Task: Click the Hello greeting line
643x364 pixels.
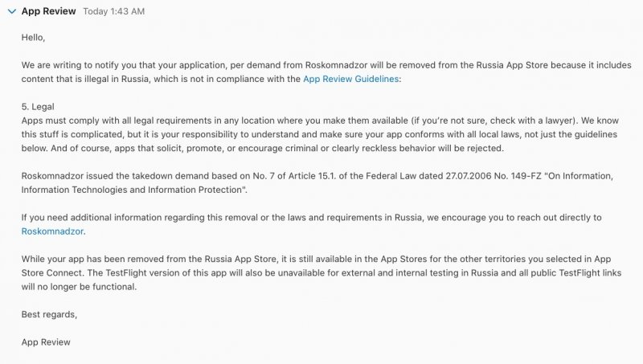Action: 34,37
